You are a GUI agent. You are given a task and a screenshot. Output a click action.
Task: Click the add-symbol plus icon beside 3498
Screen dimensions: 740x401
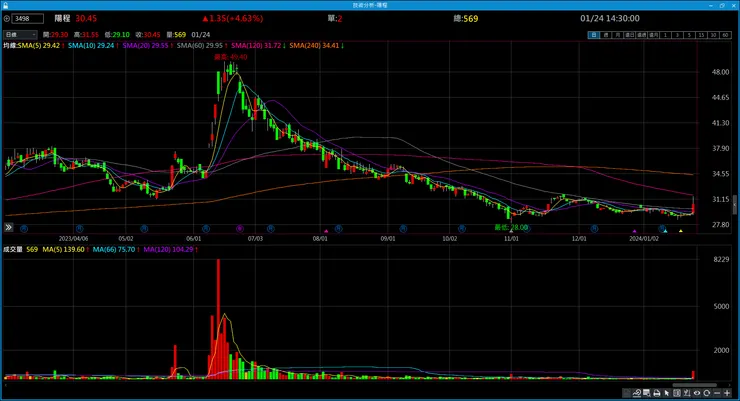(7, 19)
